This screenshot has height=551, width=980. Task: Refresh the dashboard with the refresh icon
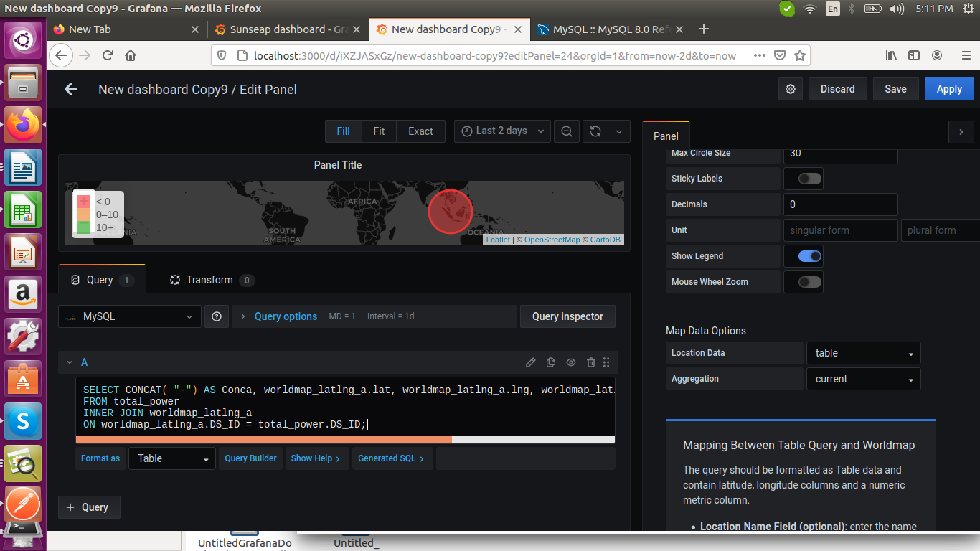pos(595,131)
